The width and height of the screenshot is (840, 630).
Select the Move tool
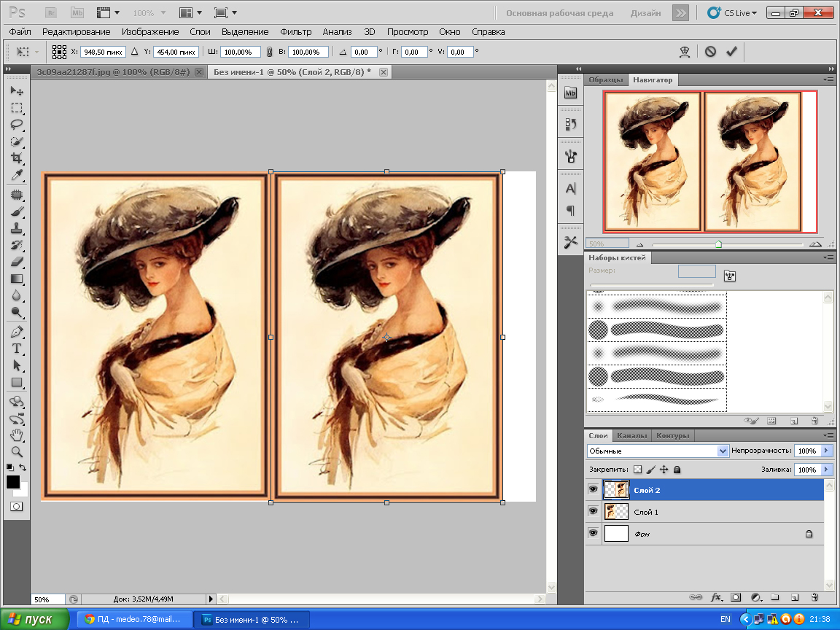click(x=17, y=90)
